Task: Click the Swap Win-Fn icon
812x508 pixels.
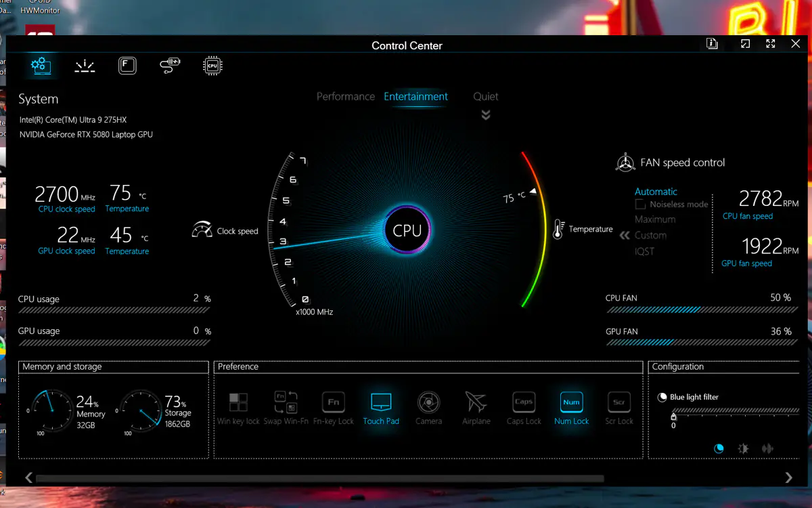Action: click(x=286, y=402)
